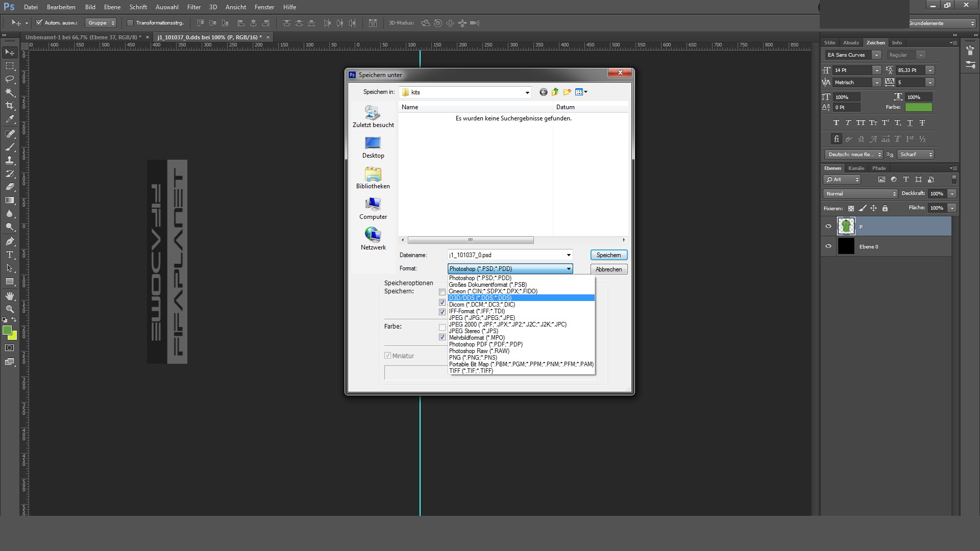Screen dimensions: 980x551
Task: Go up one folder level
Action: point(555,92)
